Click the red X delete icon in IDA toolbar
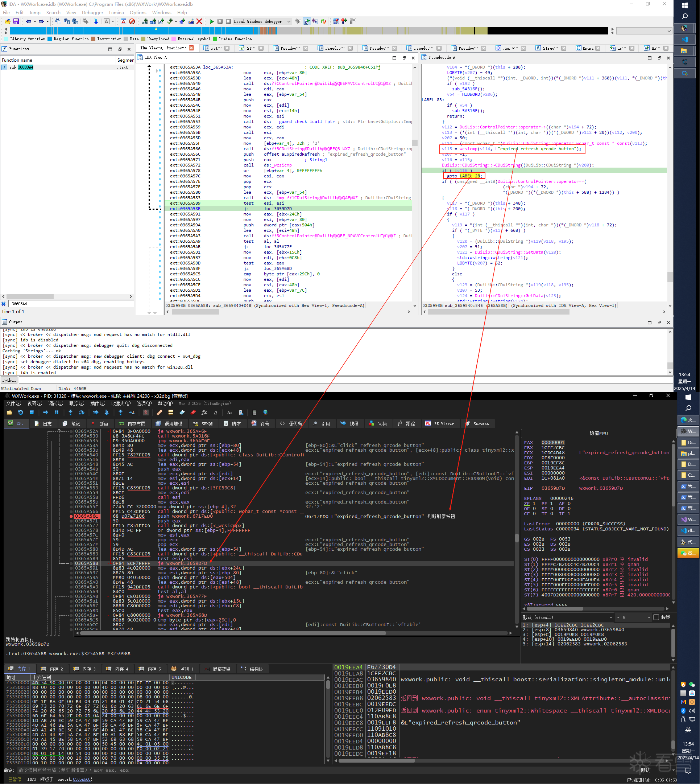Screen dimensions: 700x784 [199, 21]
